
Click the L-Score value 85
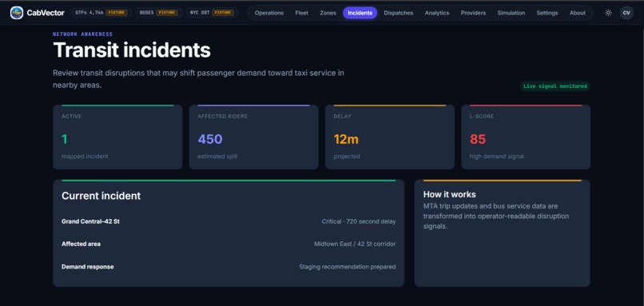pos(478,139)
